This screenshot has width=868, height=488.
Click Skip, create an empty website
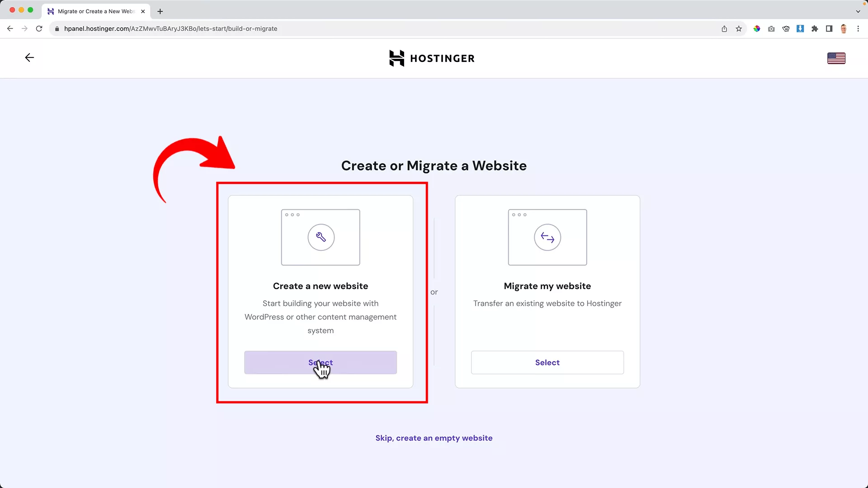(434, 438)
